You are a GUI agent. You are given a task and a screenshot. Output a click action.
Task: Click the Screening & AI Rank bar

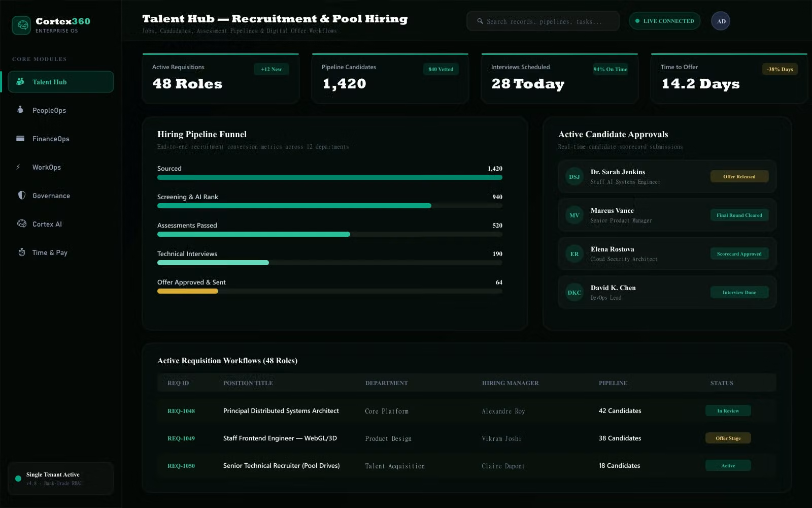coord(330,206)
